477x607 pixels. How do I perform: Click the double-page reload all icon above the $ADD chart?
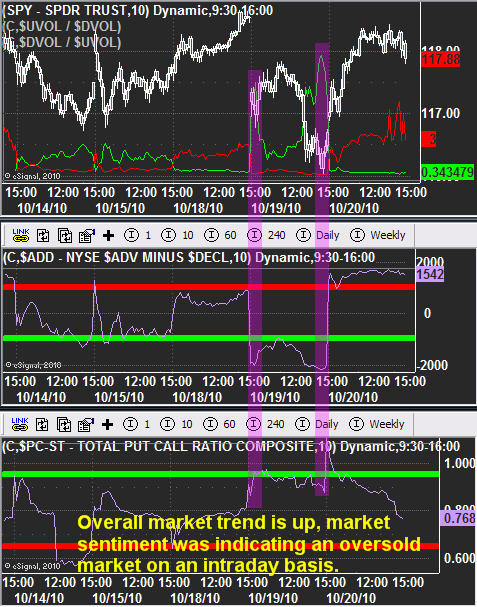click(65, 235)
